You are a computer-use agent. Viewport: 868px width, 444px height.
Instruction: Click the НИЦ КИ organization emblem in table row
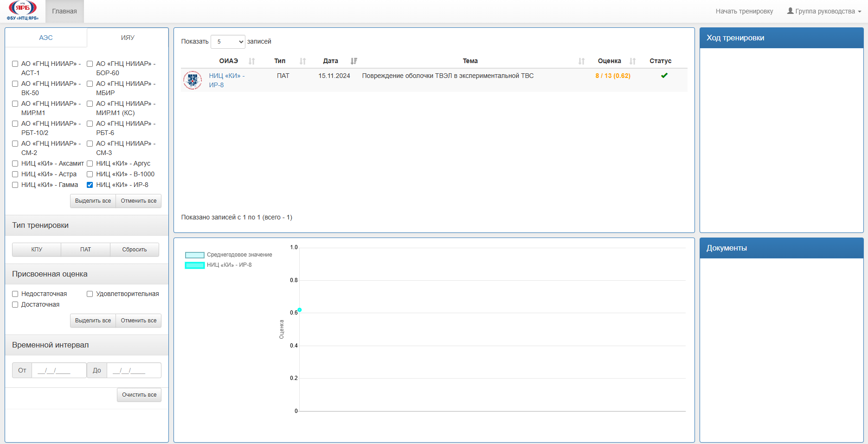pos(193,80)
